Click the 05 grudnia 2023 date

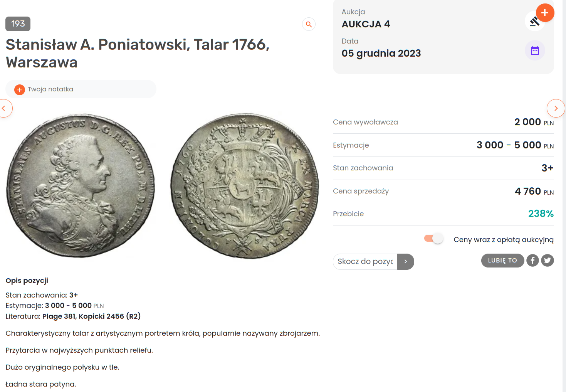coord(381,53)
